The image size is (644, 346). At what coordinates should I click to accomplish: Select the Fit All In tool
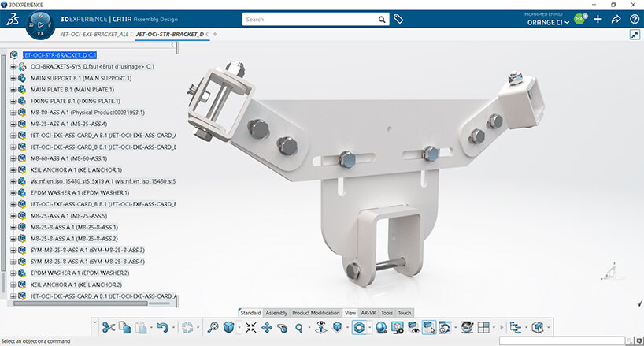point(251,327)
